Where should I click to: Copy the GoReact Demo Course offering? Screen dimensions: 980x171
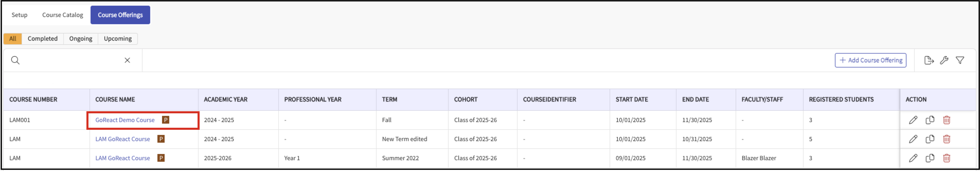(930, 120)
